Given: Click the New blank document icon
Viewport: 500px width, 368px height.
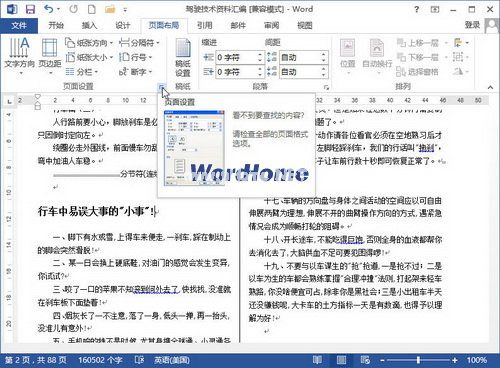Looking at the screenshot, I should [91, 9].
